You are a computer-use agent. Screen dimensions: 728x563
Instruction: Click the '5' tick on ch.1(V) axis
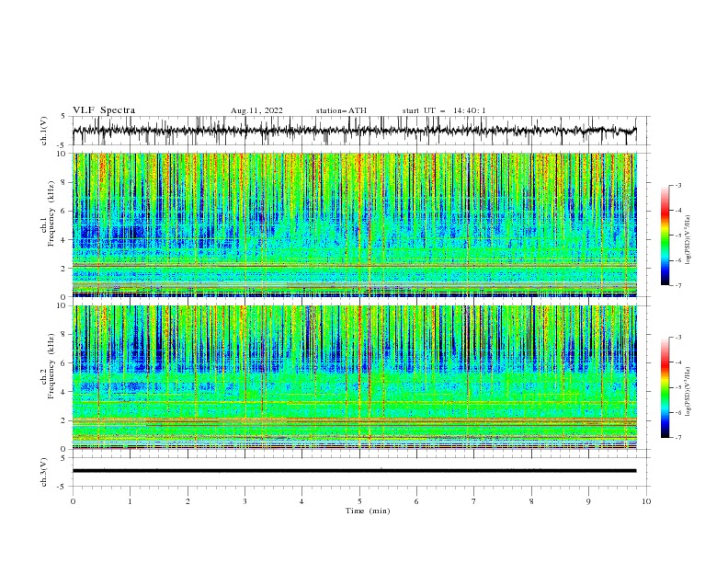point(64,116)
